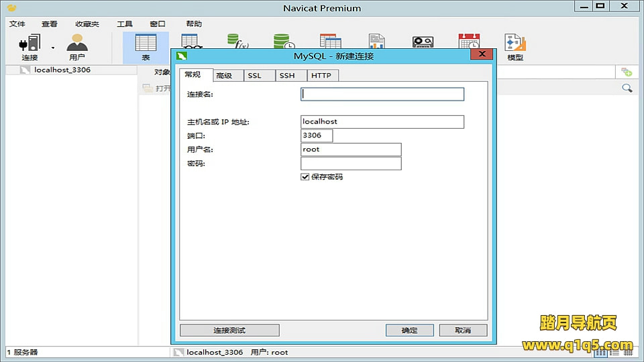644x362 pixels.
Task: Click the search magnifier icon
Action: click(627, 88)
